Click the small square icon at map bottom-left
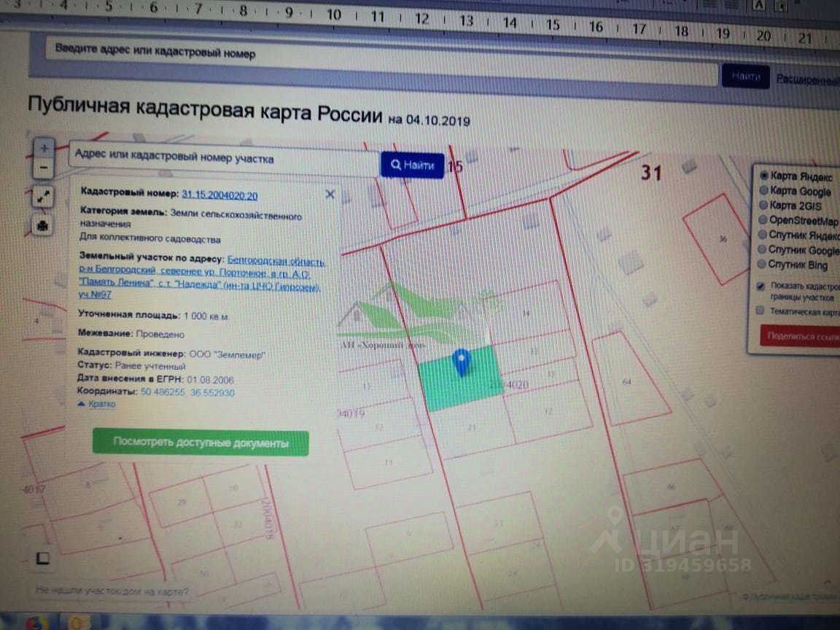This screenshot has width=840, height=630. (x=43, y=559)
